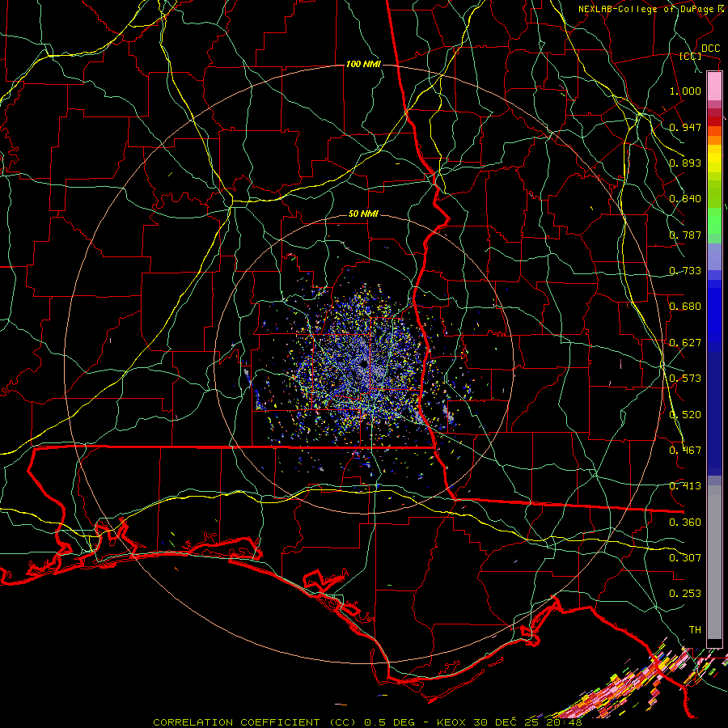Click the [CC] unit label

tap(691, 56)
